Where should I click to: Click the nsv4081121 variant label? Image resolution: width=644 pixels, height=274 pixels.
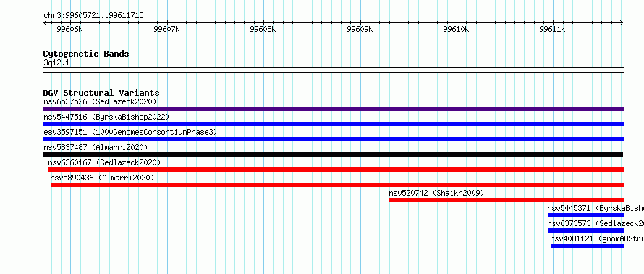[597, 238]
